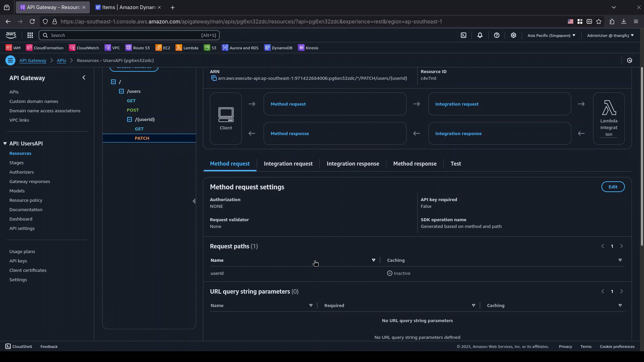Image resolution: width=644 pixels, height=362 pixels.
Task: Open Authorizers in the sidebar
Action: coord(21,172)
